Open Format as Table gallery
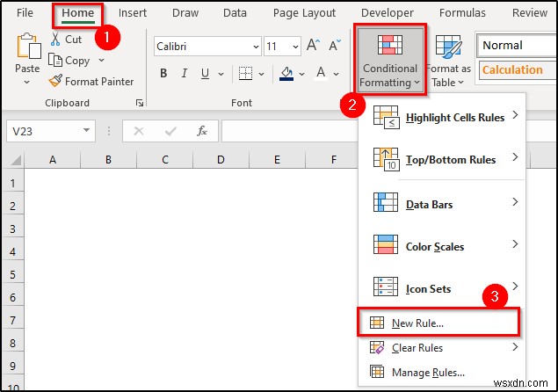Viewport: 558px width, 392px height. click(448, 61)
